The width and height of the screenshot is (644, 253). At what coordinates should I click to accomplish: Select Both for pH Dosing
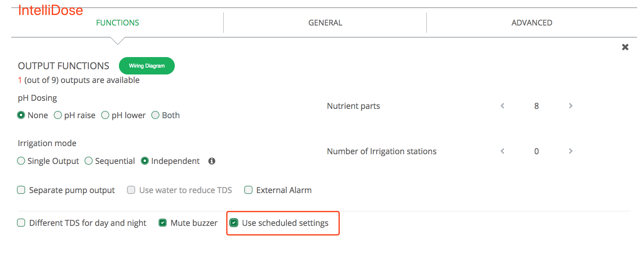[155, 115]
